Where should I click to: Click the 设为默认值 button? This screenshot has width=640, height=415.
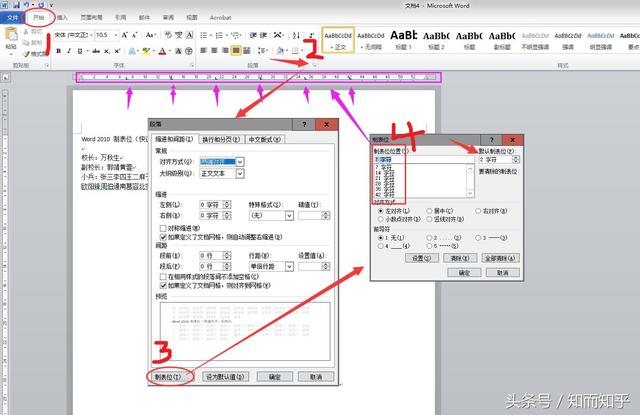point(225,377)
